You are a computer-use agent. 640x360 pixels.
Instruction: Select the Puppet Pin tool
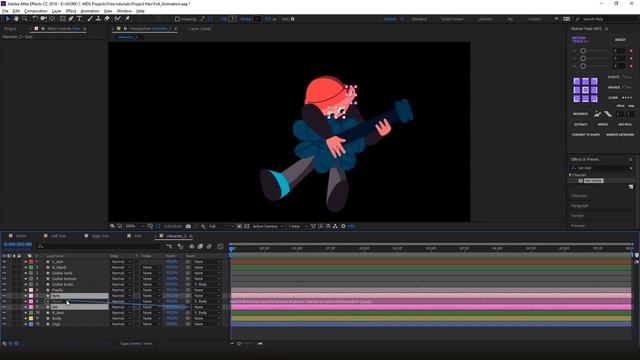click(x=127, y=19)
